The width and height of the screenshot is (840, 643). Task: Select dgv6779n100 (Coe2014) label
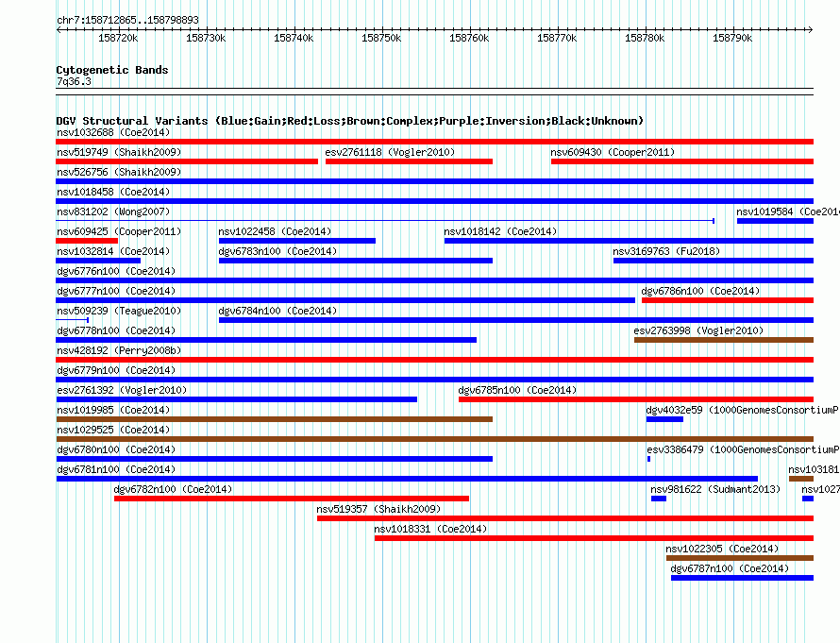116,370
